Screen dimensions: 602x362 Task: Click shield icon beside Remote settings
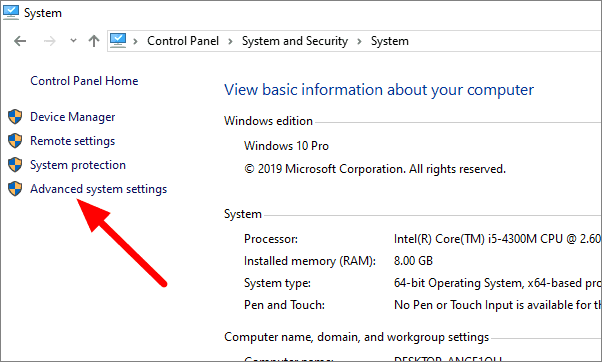click(x=15, y=141)
